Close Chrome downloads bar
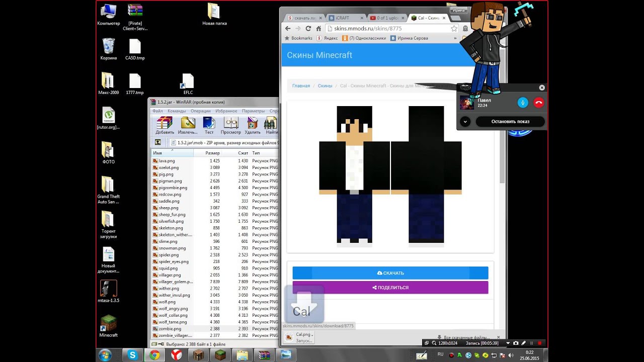 tap(499, 337)
